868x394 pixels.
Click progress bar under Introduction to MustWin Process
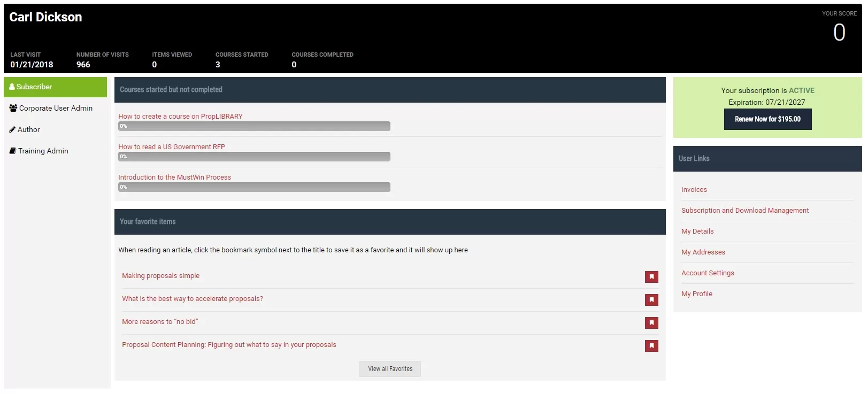254,187
